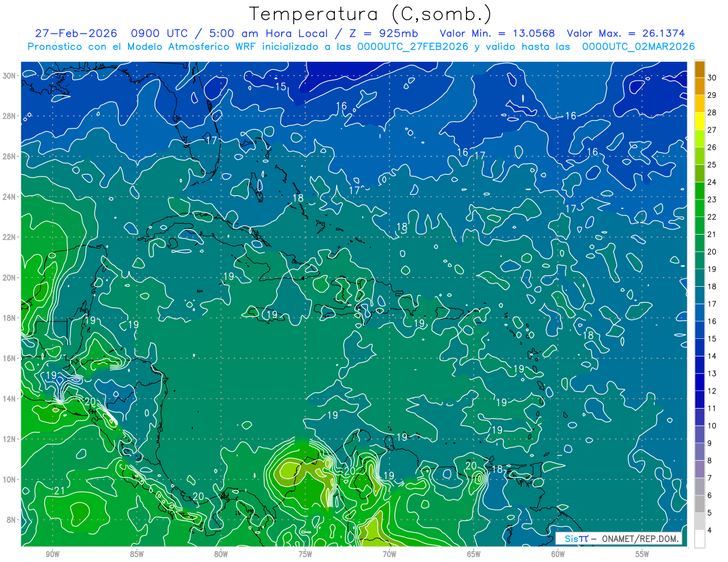This screenshot has height=562, width=728.
Task: Click the "Valor Min. = 13.0568" value
Action: (x=497, y=33)
